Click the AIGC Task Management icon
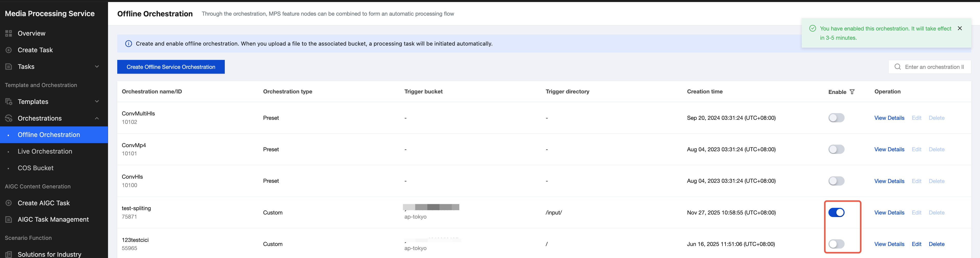The image size is (980, 258). tap(8, 220)
